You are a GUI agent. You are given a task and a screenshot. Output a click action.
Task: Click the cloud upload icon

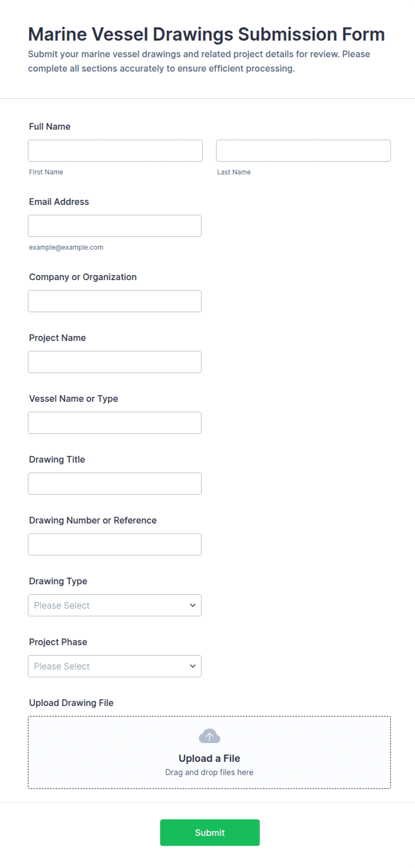point(209,736)
